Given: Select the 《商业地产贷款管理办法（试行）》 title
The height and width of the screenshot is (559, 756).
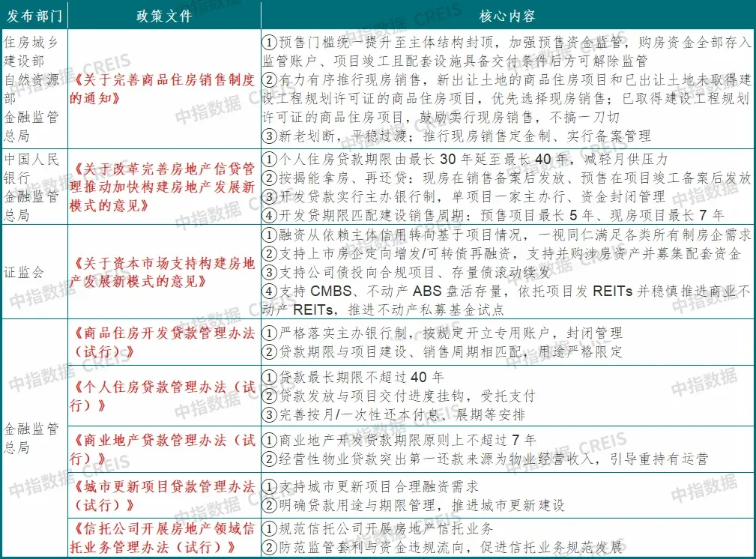Looking at the screenshot, I should [162, 449].
